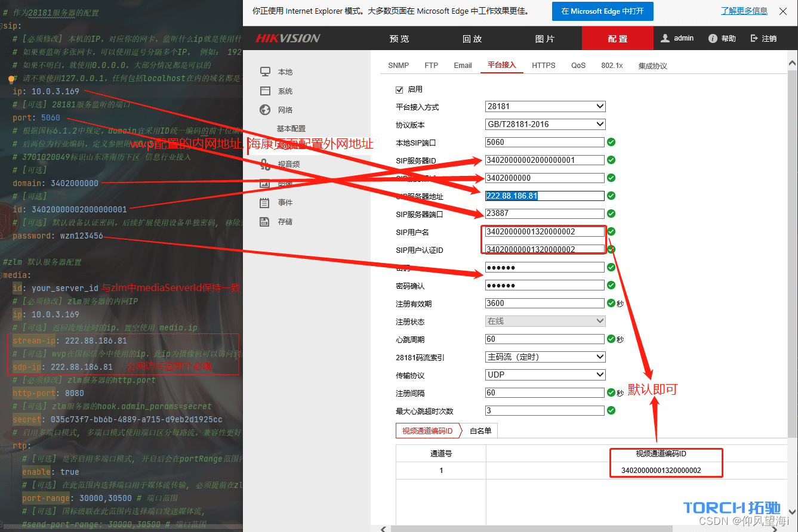Click the Event (事件) calendar icon
Screen dimensions: 798x532
(x=266, y=203)
